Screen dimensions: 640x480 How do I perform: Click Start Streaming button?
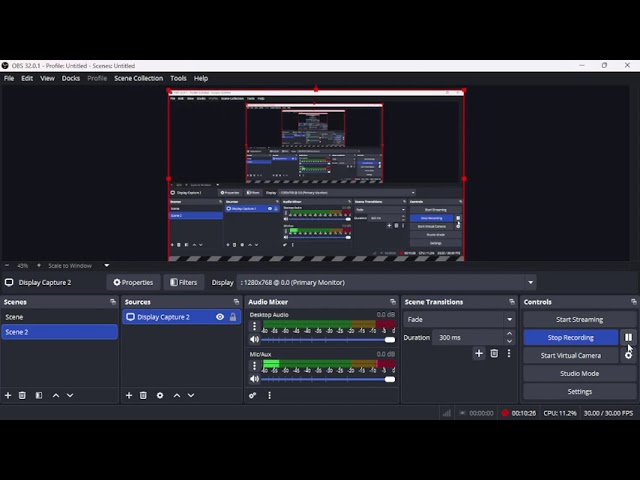[x=579, y=320]
